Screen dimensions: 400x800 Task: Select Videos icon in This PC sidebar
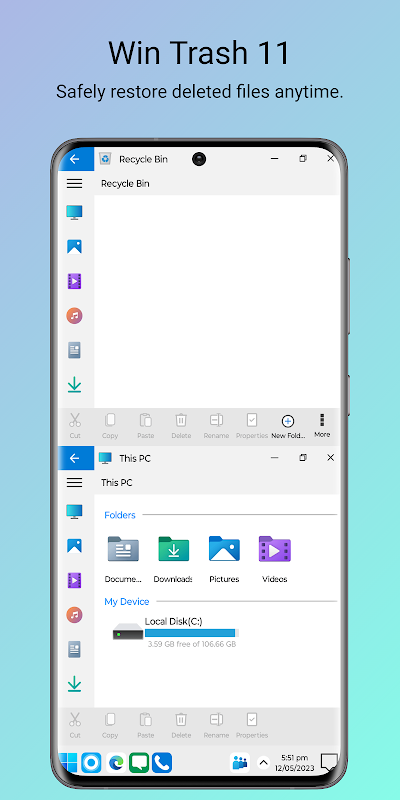pos(74,580)
